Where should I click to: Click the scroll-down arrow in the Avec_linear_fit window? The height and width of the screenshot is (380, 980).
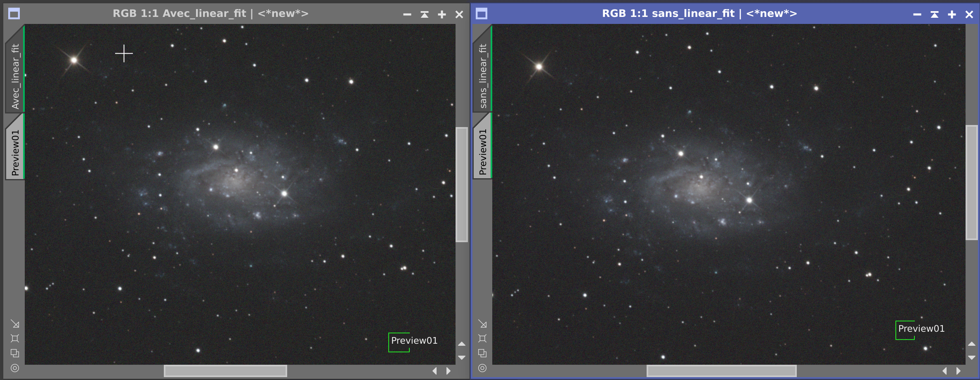[462, 358]
